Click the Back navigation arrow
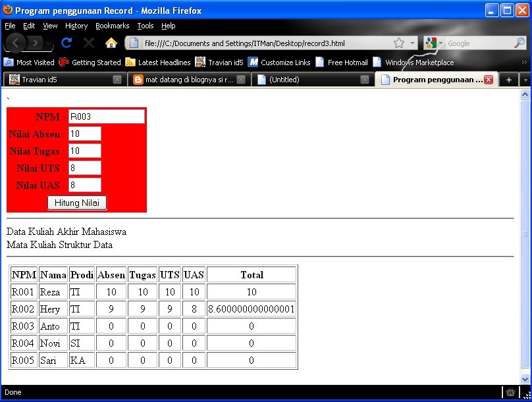This screenshot has height=402, width=532. 14,42
